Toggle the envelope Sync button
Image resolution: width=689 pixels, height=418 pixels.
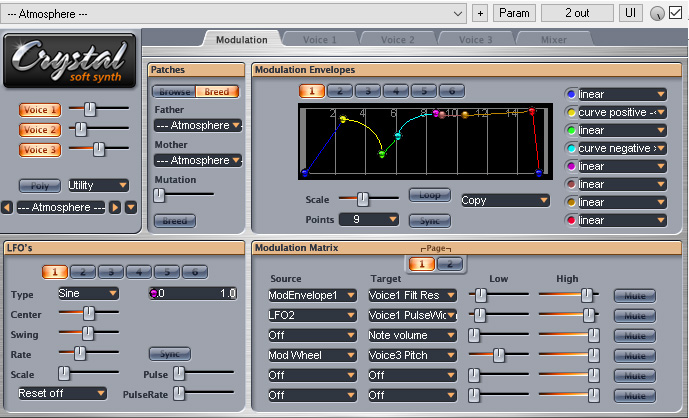pos(430,221)
